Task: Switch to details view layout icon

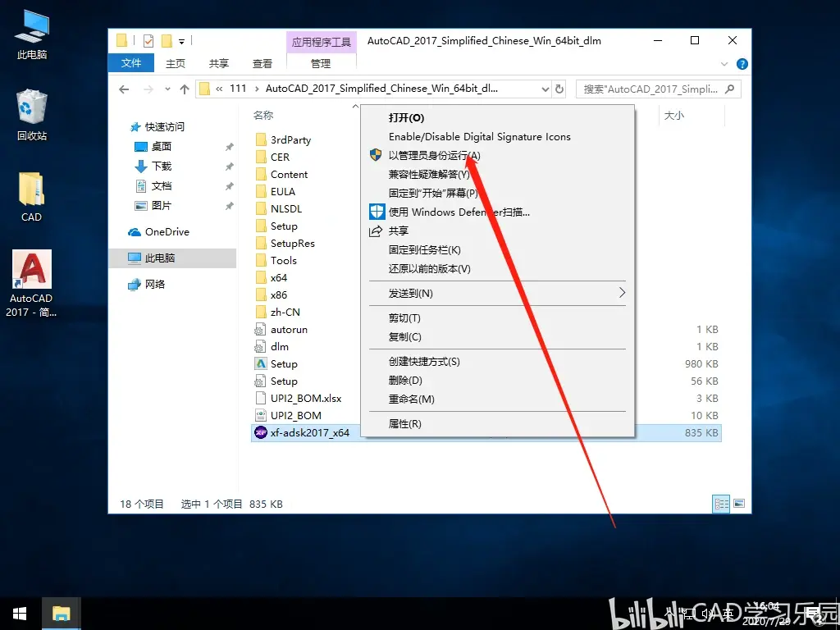Action: click(x=721, y=504)
